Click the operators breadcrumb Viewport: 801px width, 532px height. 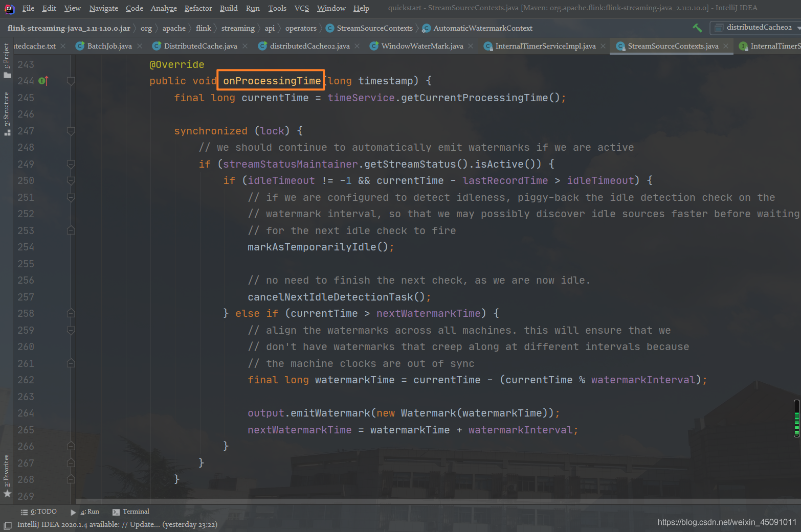[x=301, y=28]
